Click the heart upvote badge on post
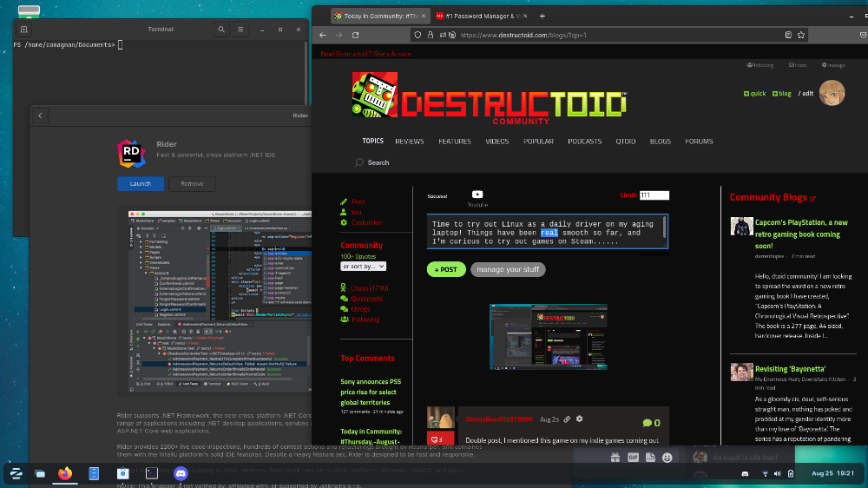Viewport: 868px width, 488px height. coord(440,439)
